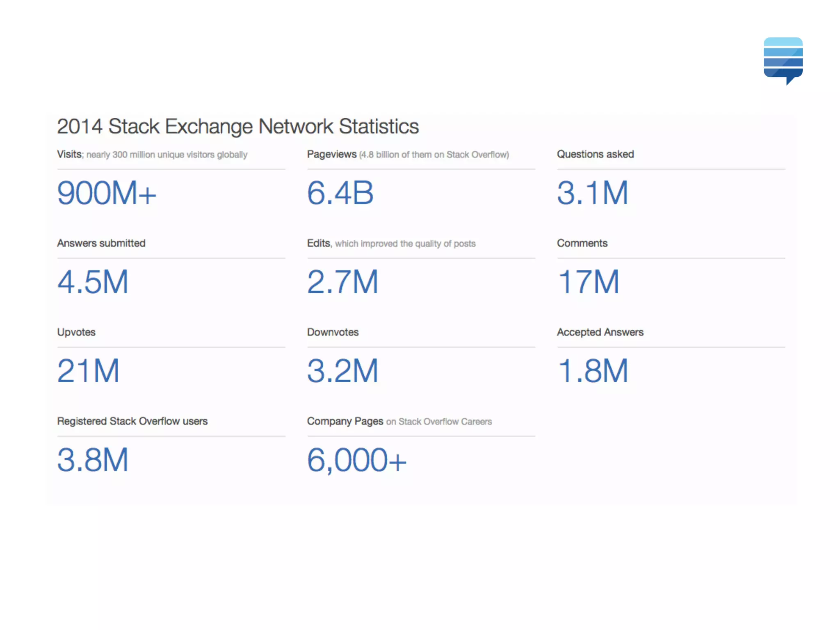
Task: Click the 'Comments' label
Action: point(582,243)
